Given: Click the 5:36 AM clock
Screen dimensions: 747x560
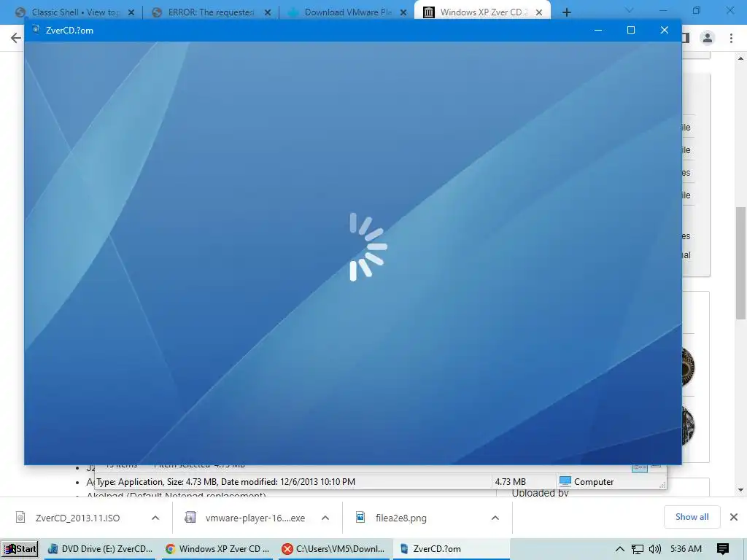Looking at the screenshot, I should [686, 549].
